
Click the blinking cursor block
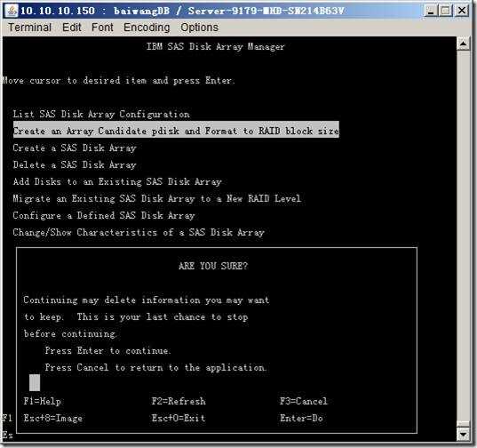(x=35, y=383)
